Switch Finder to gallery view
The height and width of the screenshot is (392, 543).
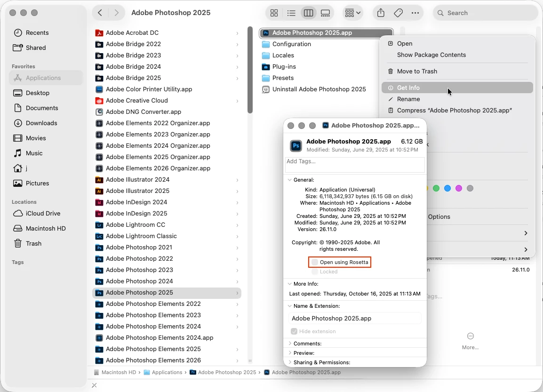pyautogui.click(x=325, y=13)
